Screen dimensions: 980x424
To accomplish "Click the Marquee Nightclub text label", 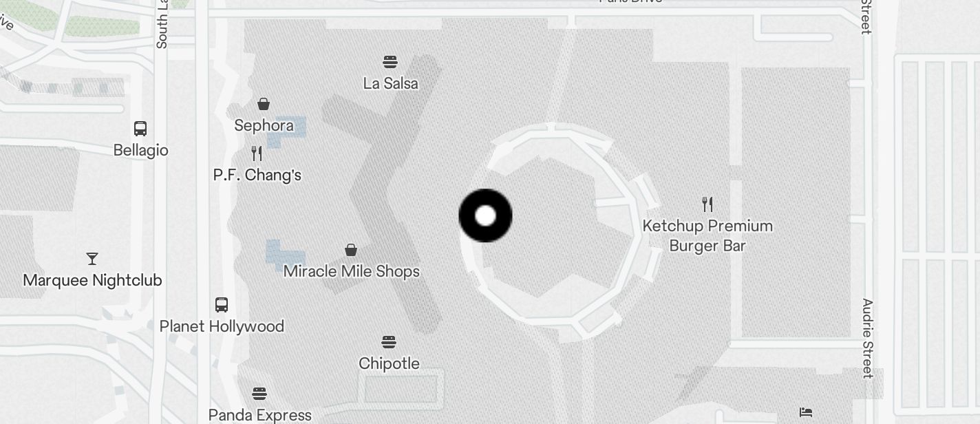I will [x=93, y=280].
